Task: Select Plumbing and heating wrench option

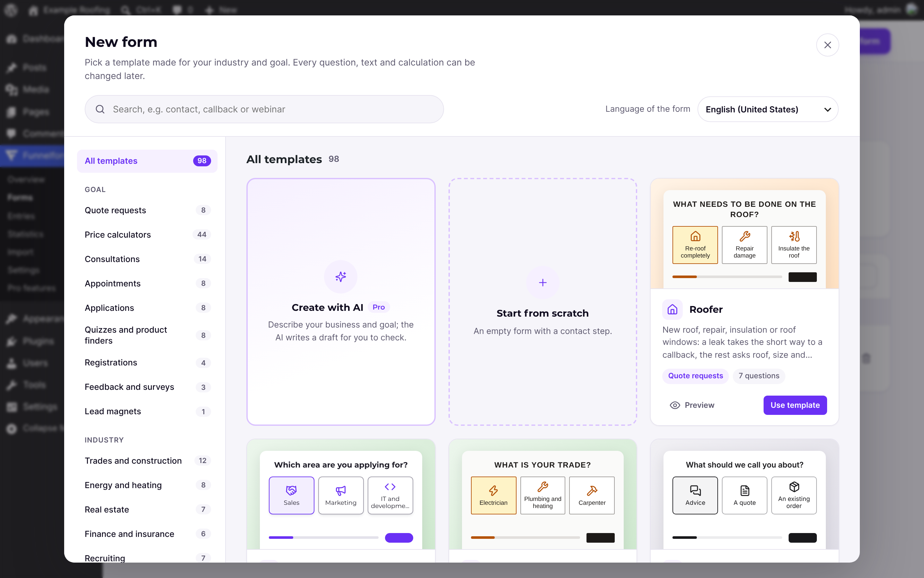Action: pos(543,495)
